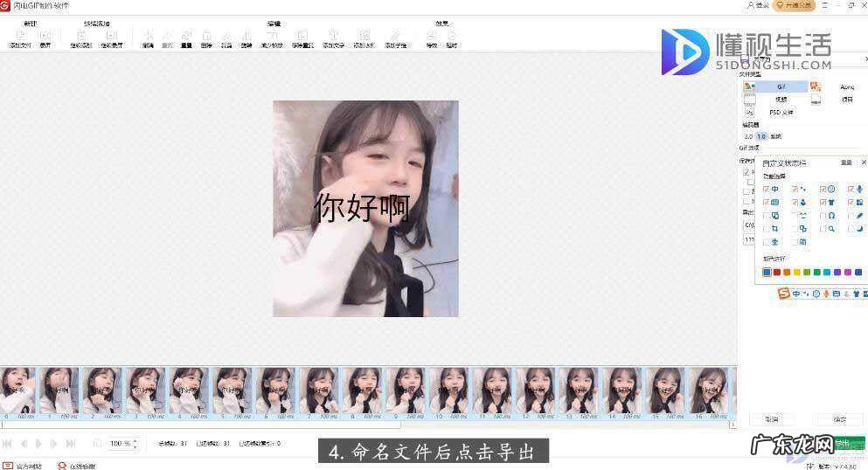This screenshot has height=470, width=868.
Task: Uncheck the punctuation option checkbox
Action: [x=795, y=189]
